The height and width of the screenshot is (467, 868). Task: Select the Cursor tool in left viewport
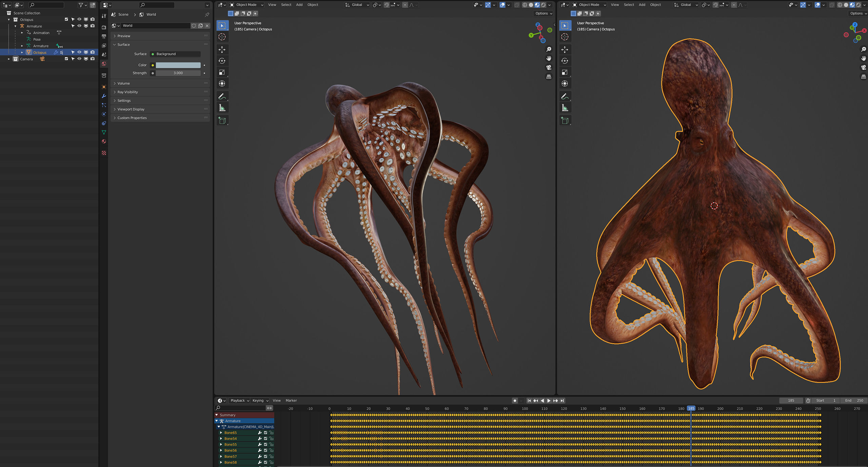[222, 37]
